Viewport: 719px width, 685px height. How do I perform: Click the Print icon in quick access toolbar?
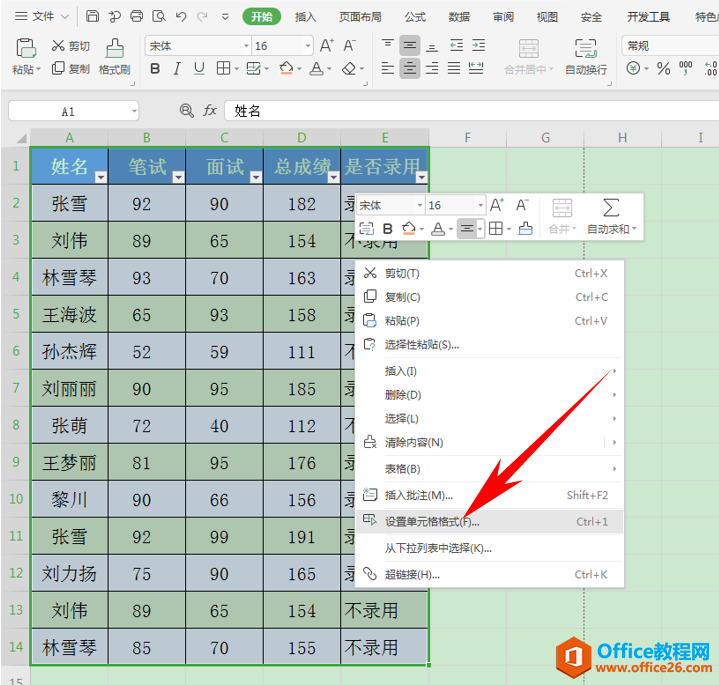point(137,17)
